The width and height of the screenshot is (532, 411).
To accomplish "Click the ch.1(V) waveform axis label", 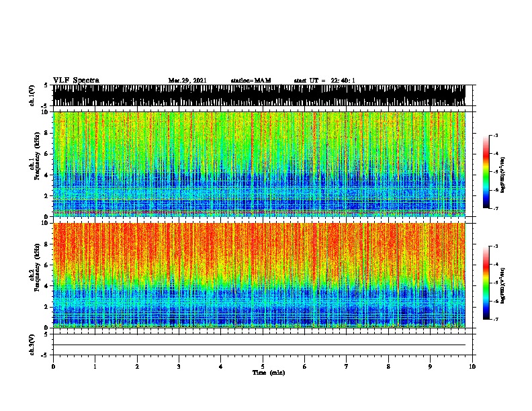I will [32, 95].
